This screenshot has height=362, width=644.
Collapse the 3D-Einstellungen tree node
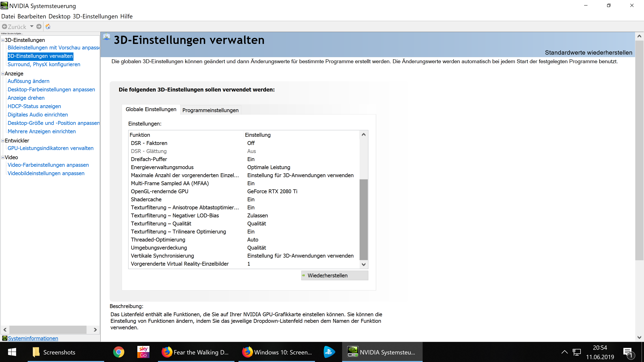coord(3,40)
